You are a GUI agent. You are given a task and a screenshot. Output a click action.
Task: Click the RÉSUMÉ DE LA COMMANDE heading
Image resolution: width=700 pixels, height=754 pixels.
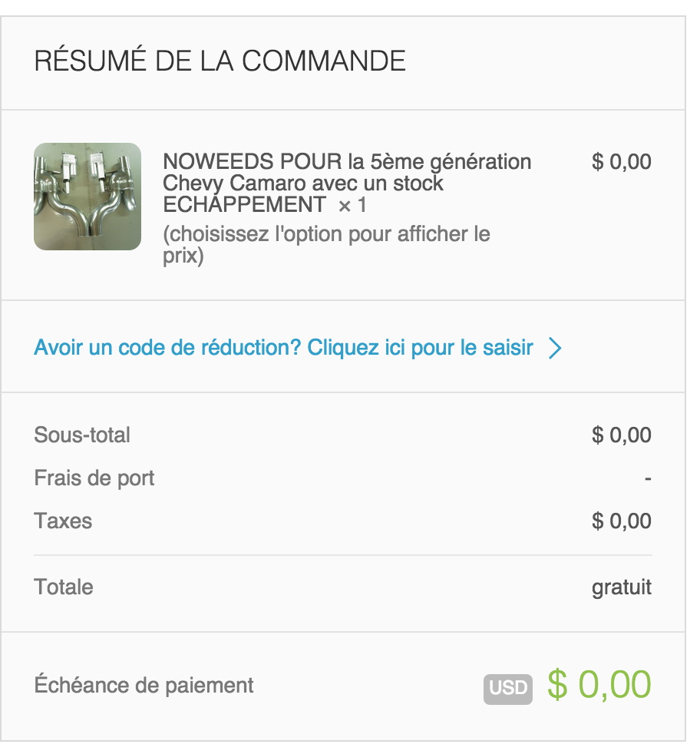point(220,61)
